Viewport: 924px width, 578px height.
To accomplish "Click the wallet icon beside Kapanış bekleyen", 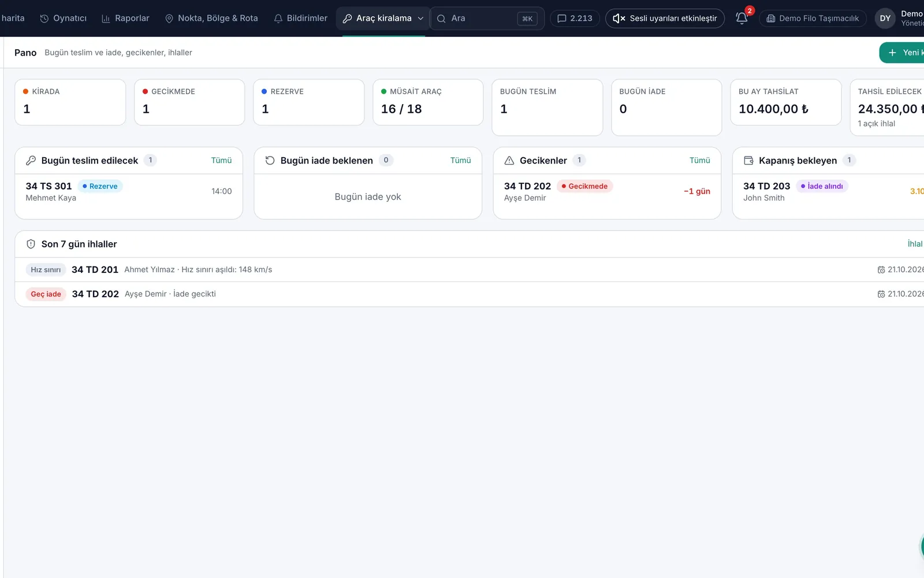I will tap(748, 161).
